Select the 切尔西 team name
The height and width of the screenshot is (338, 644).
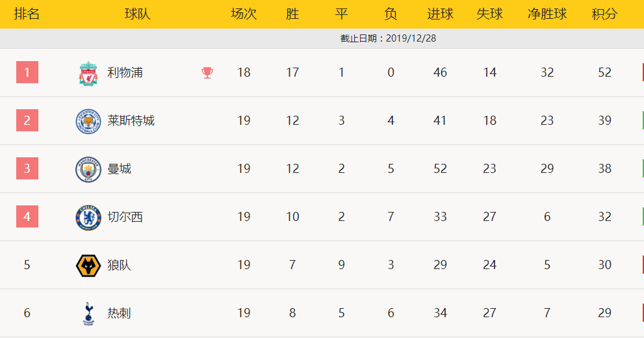pos(125,217)
